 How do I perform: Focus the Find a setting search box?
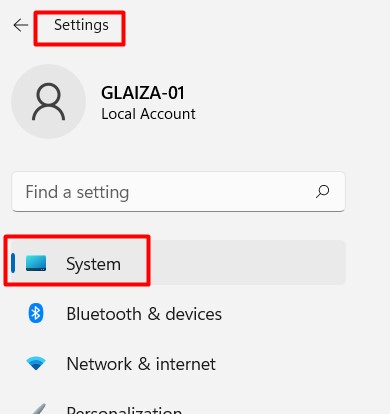[x=178, y=192]
